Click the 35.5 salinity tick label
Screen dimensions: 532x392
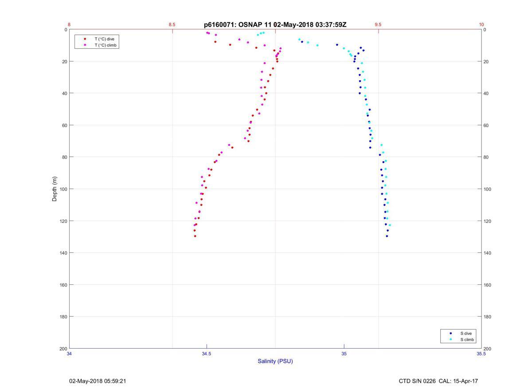[x=481, y=353]
